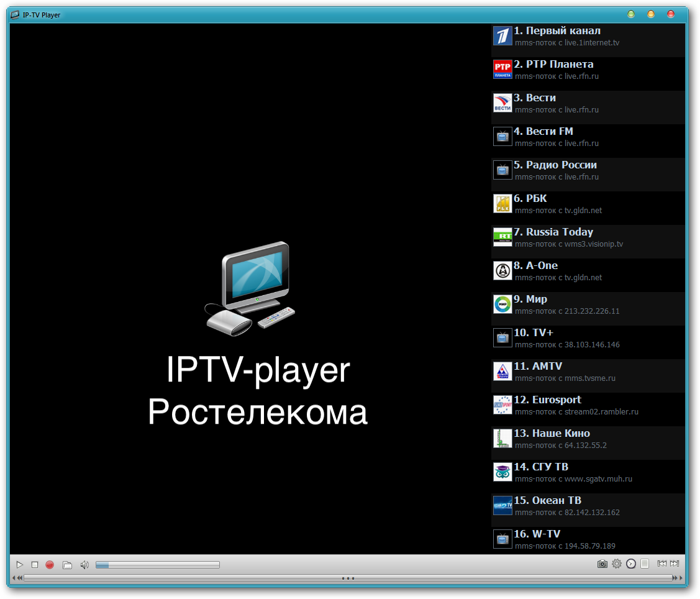Click the Океан ТВ blue logo

(502, 505)
